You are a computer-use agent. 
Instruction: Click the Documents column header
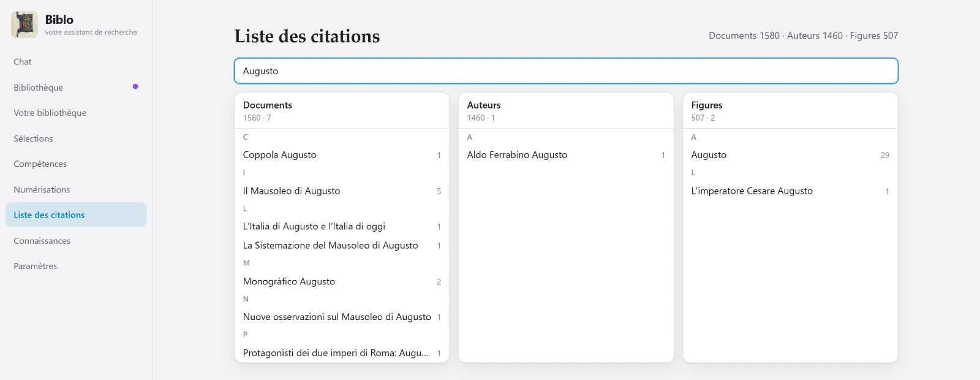pyautogui.click(x=268, y=105)
